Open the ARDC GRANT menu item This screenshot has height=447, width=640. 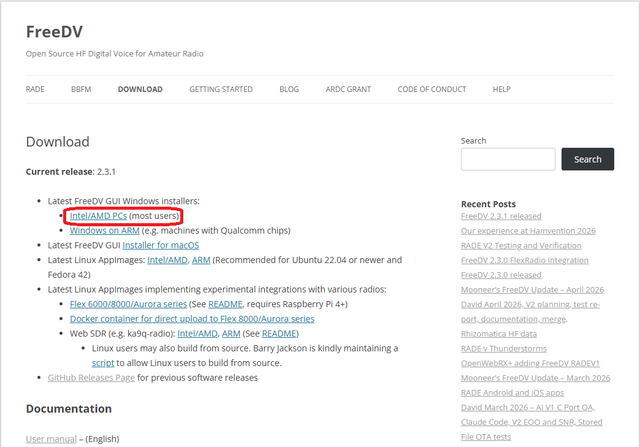point(348,89)
